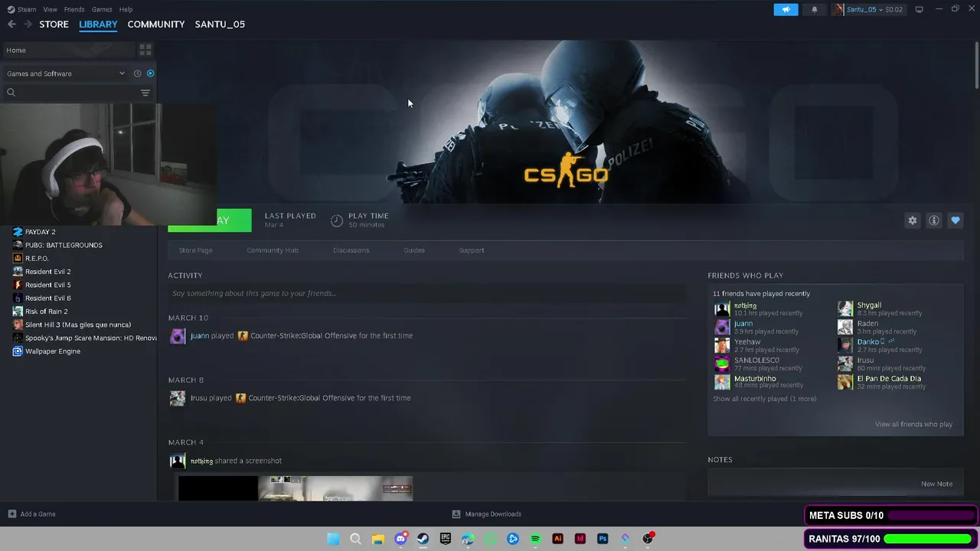
Task: Open friend Shygall in Friends Who Play
Action: (869, 305)
